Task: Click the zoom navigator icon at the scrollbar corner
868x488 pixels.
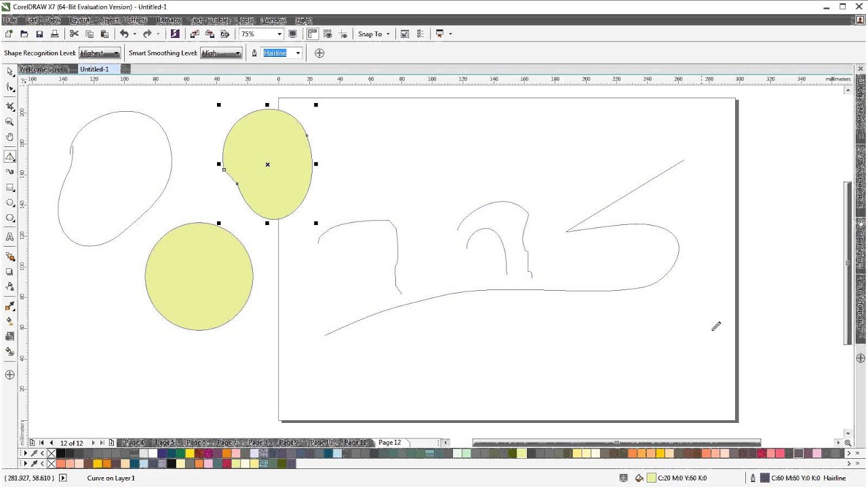Action: [848, 443]
